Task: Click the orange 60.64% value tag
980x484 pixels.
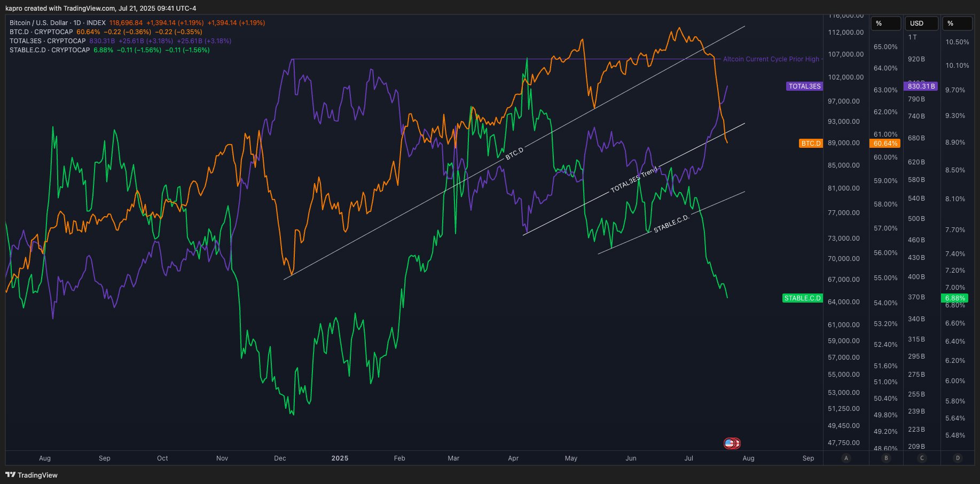Action: 885,144
